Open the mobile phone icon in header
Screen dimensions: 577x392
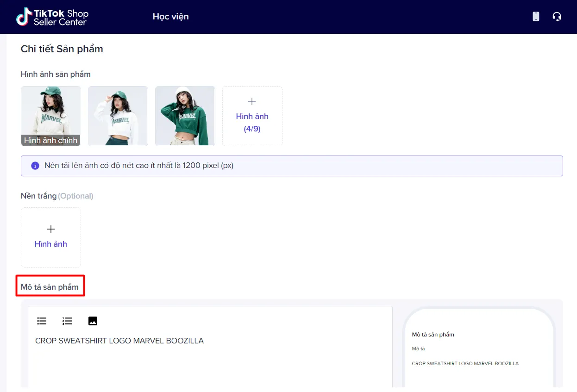536,17
